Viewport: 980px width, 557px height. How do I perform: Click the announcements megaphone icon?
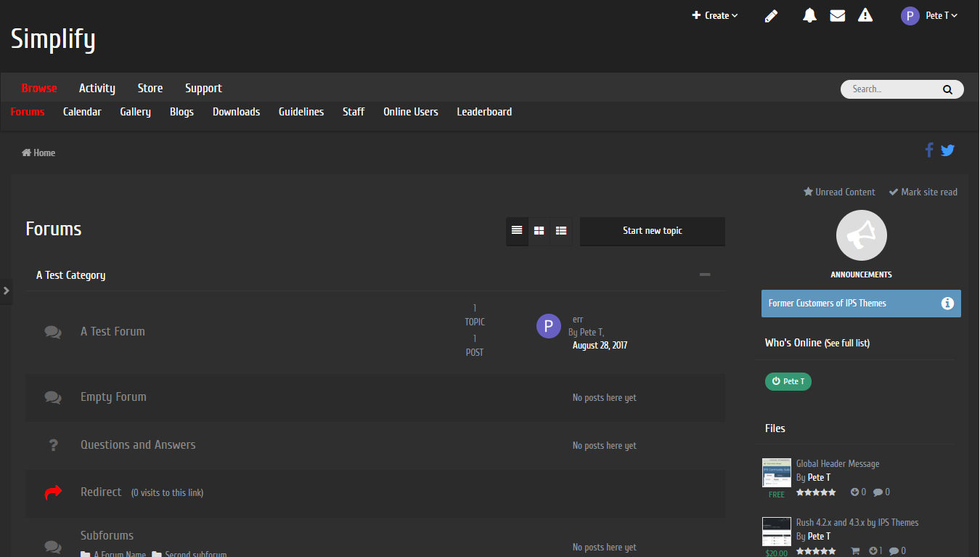[x=862, y=235]
